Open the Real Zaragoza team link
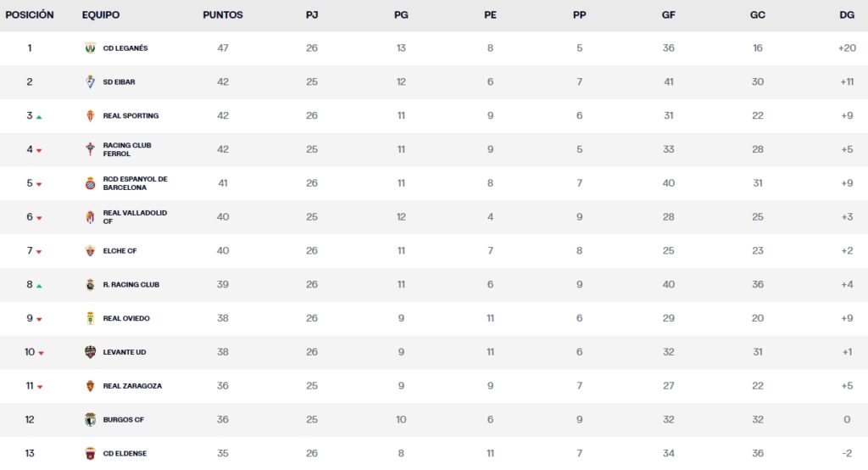This screenshot has height=470, width=868. coord(132,386)
